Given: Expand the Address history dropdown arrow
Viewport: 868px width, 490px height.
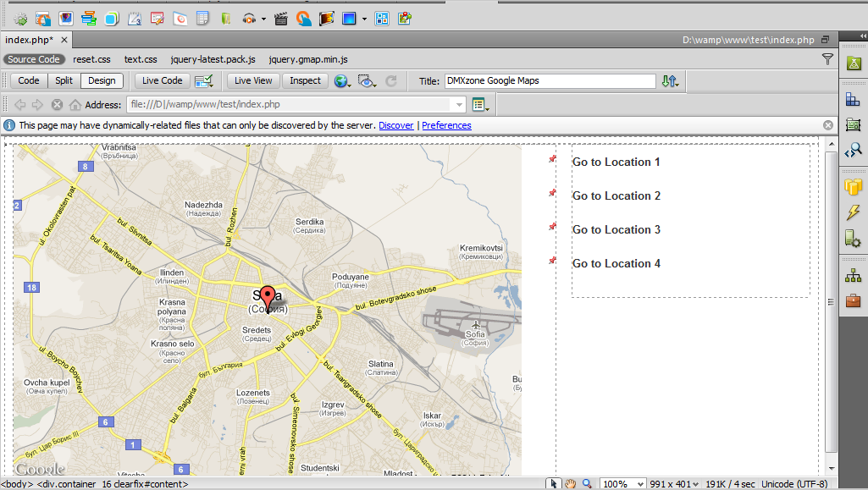Looking at the screenshot, I should point(460,105).
